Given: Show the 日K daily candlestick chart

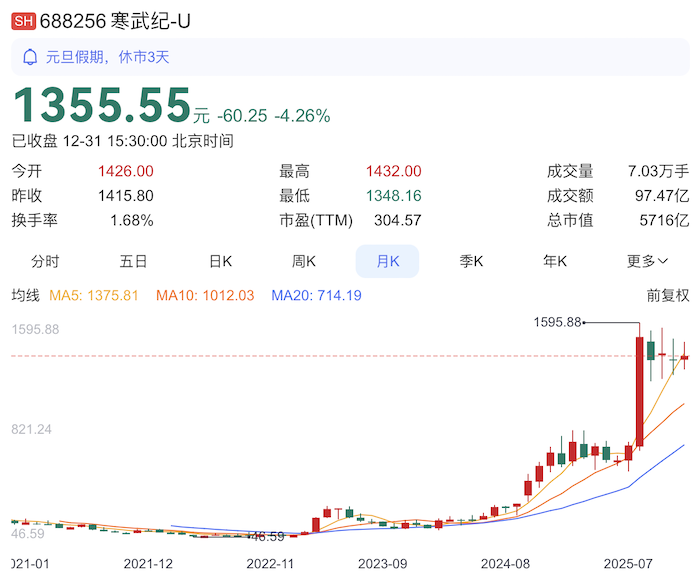Looking at the screenshot, I should coord(220,261).
